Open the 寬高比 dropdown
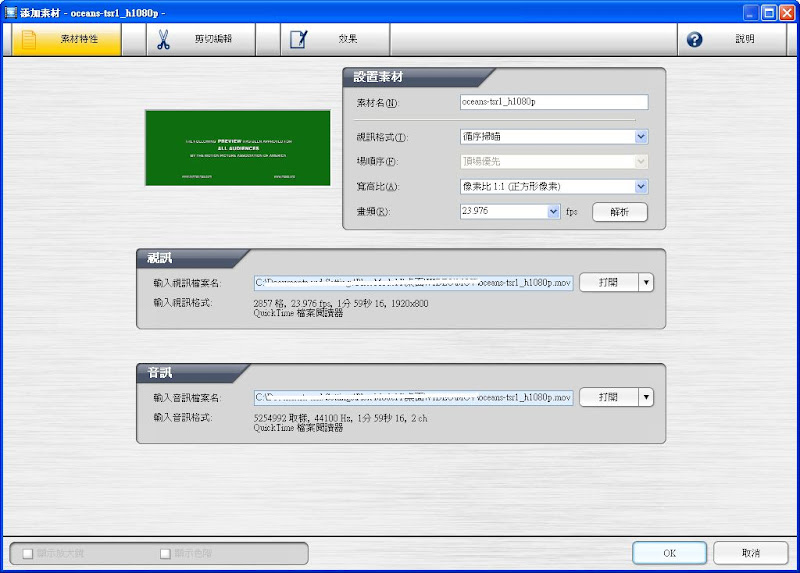The image size is (800, 573). [641, 187]
